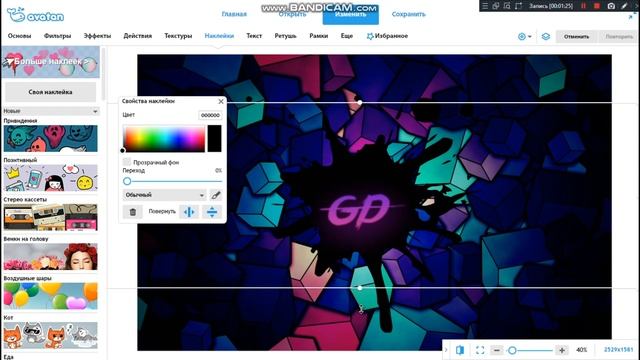This screenshot has height=360, width=640.
Task: Select the Привидения sticker pack
Action: pos(51,138)
